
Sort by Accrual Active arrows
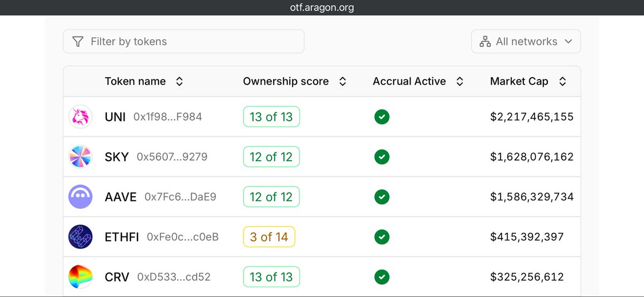click(459, 81)
